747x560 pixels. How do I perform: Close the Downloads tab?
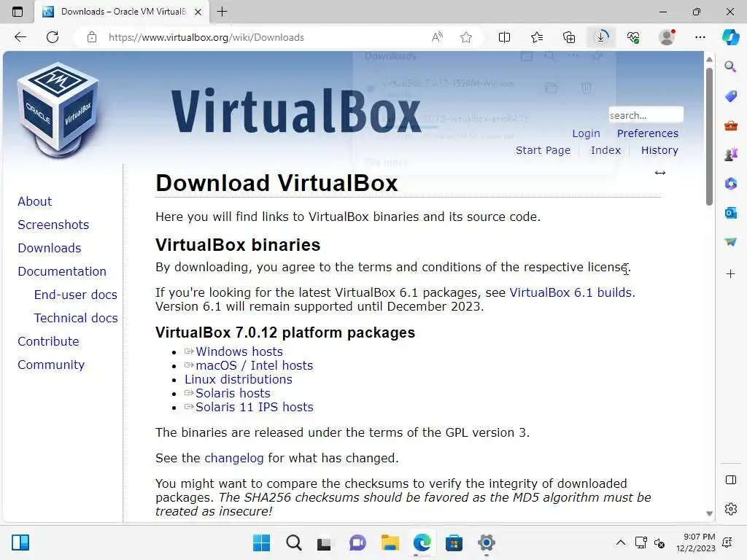coord(198,12)
